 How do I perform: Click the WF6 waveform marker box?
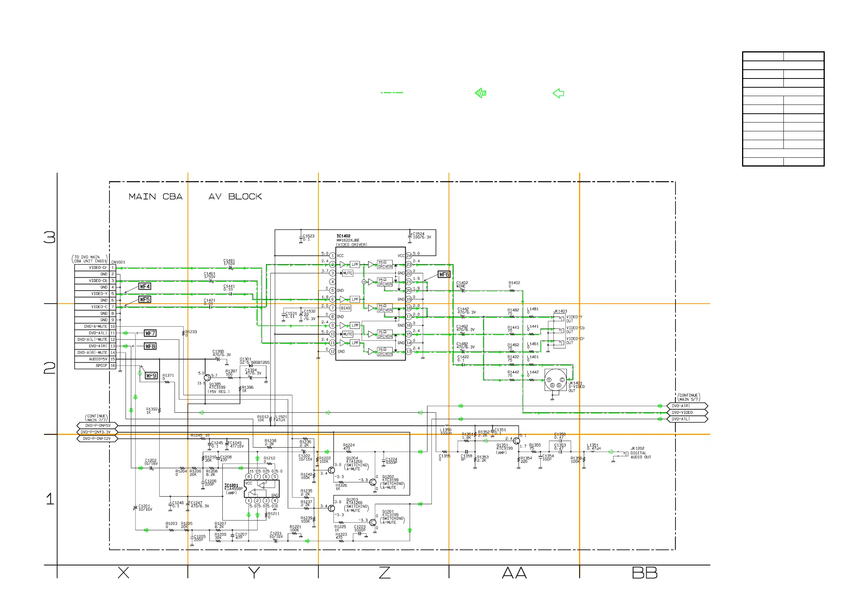(444, 275)
